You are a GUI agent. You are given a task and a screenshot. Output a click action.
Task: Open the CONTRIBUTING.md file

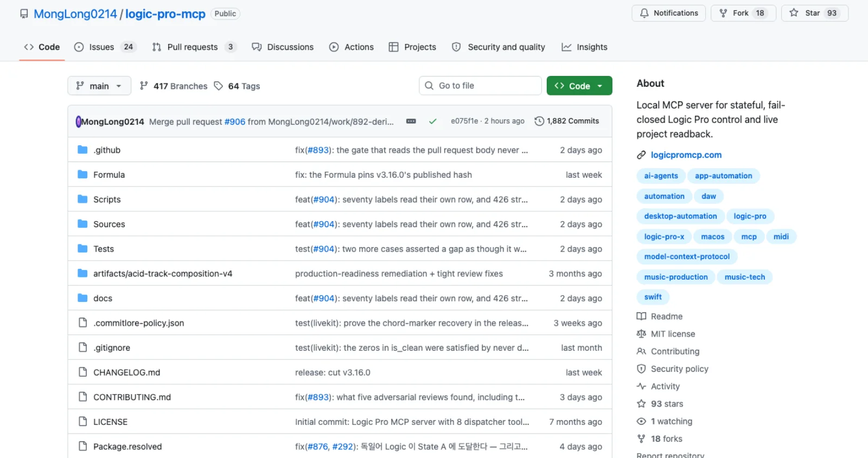[132, 397]
